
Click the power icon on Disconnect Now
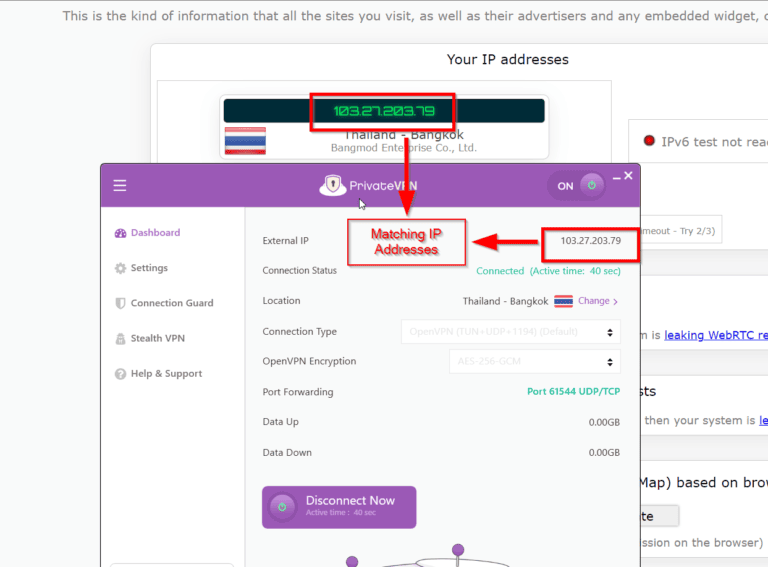tap(282, 507)
